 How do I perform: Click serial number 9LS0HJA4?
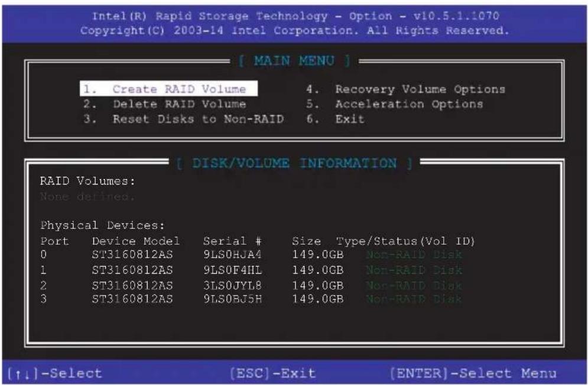[232, 255]
